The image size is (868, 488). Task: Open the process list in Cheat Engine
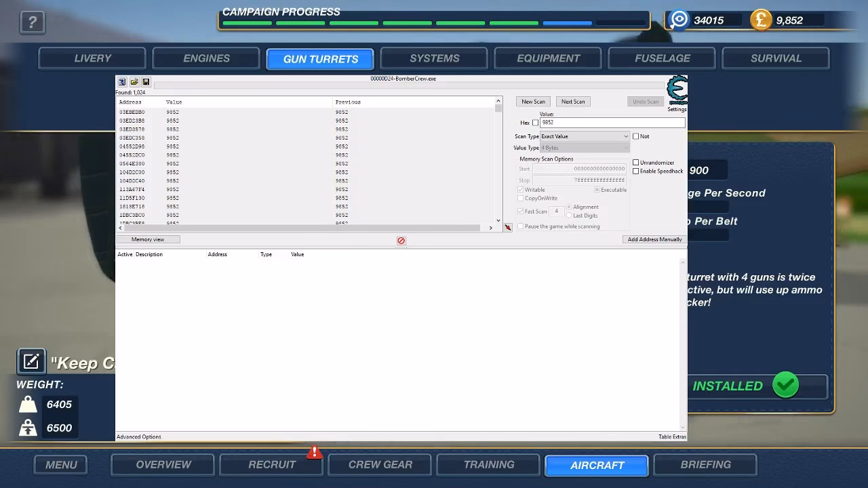121,81
